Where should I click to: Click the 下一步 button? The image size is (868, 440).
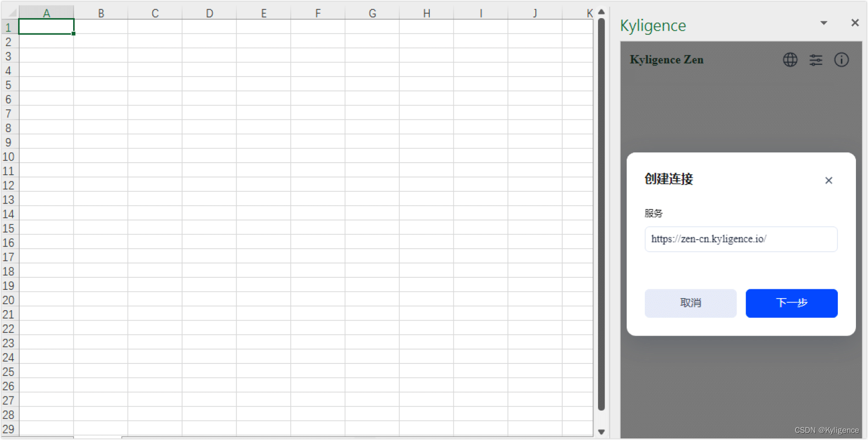click(792, 303)
